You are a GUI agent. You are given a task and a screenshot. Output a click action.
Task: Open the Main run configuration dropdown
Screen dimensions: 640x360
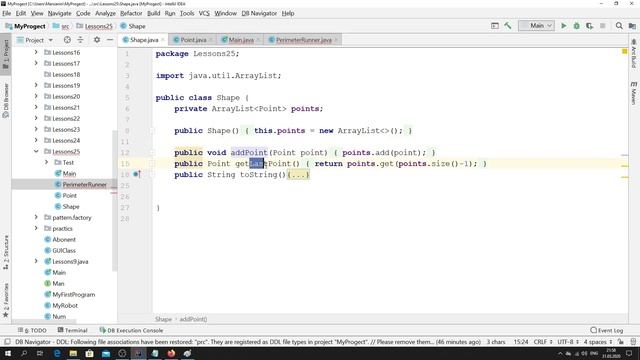pos(536,26)
